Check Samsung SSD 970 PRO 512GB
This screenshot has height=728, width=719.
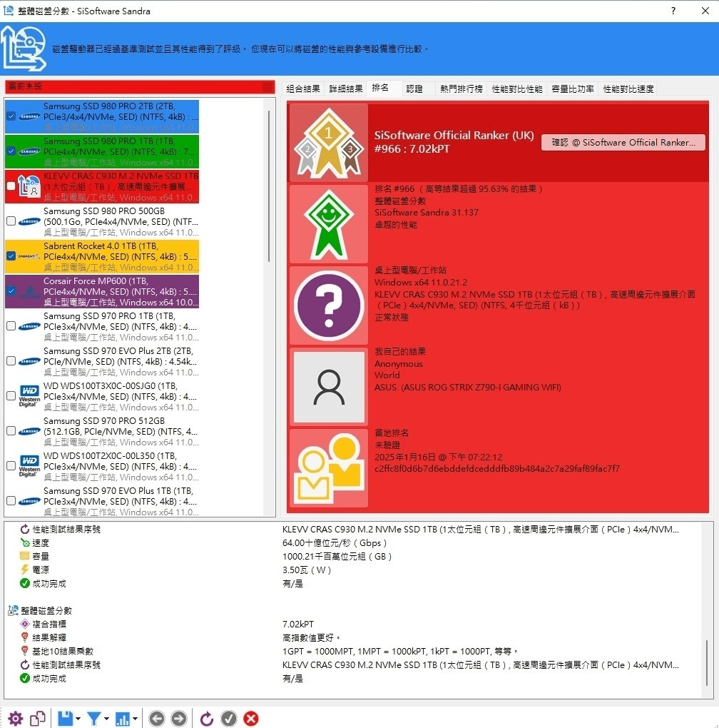click(x=11, y=431)
